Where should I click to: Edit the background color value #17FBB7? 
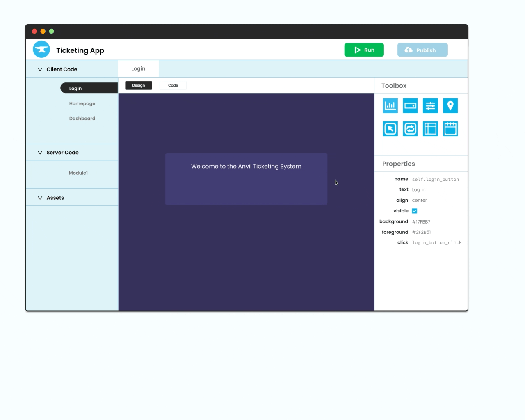pyautogui.click(x=421, y=221)
